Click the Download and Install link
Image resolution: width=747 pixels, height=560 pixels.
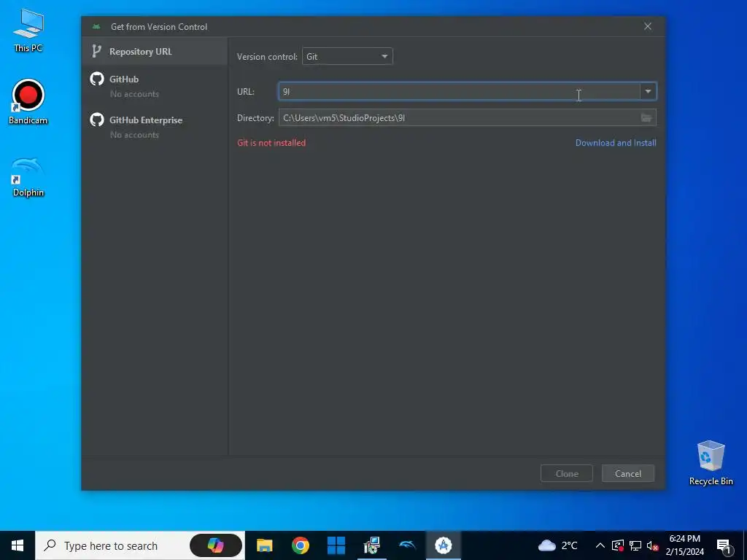(616, 143)
